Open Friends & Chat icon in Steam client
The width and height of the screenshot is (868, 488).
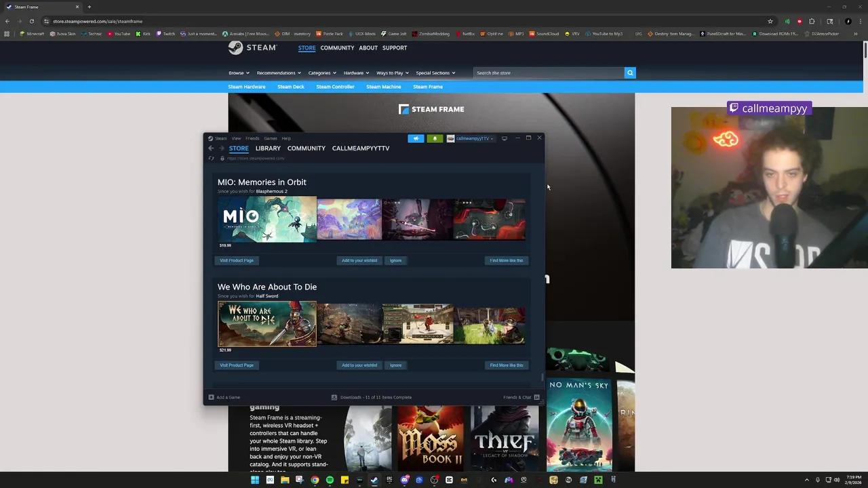click(536, 397)
